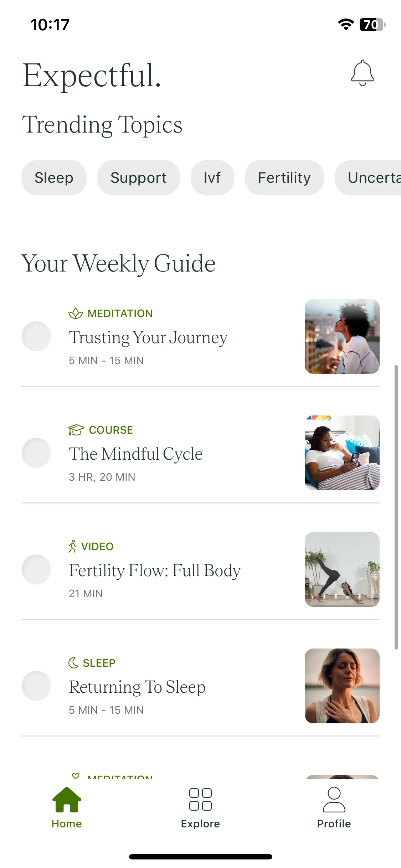Image resolution: width=401 pixels, height=868 pixels.
Task: Select the Sleep trending topic chip
Action: pos(54,177)
